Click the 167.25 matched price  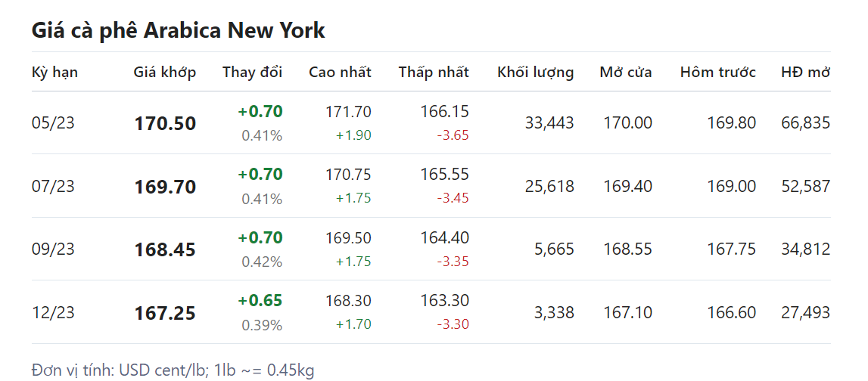(165, 313)
